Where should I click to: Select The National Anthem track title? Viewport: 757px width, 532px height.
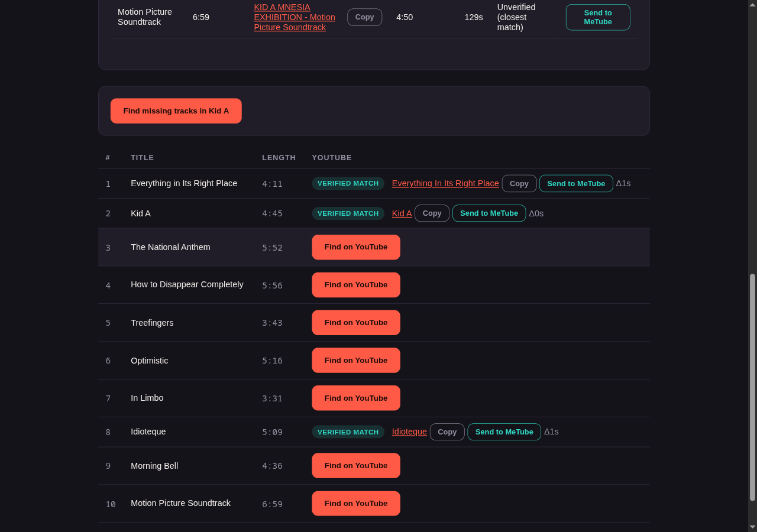pyautogui.click(x=170, y=247)
